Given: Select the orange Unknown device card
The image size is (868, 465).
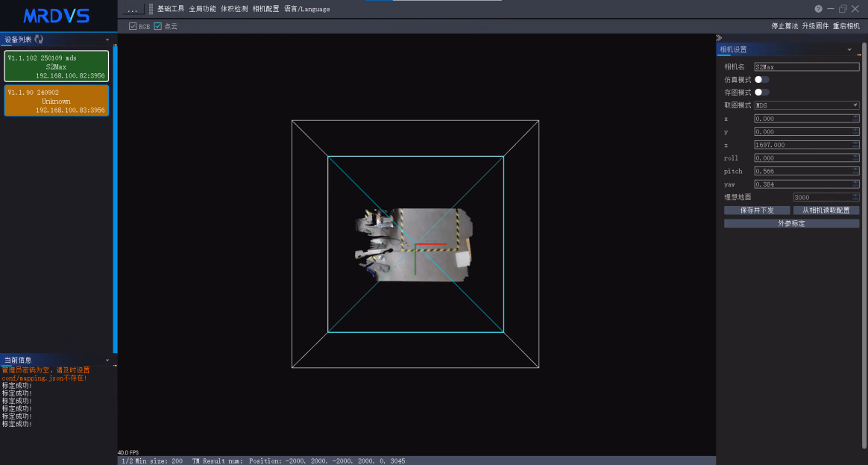Looking at the screenshot, I should tap(57, 101).
